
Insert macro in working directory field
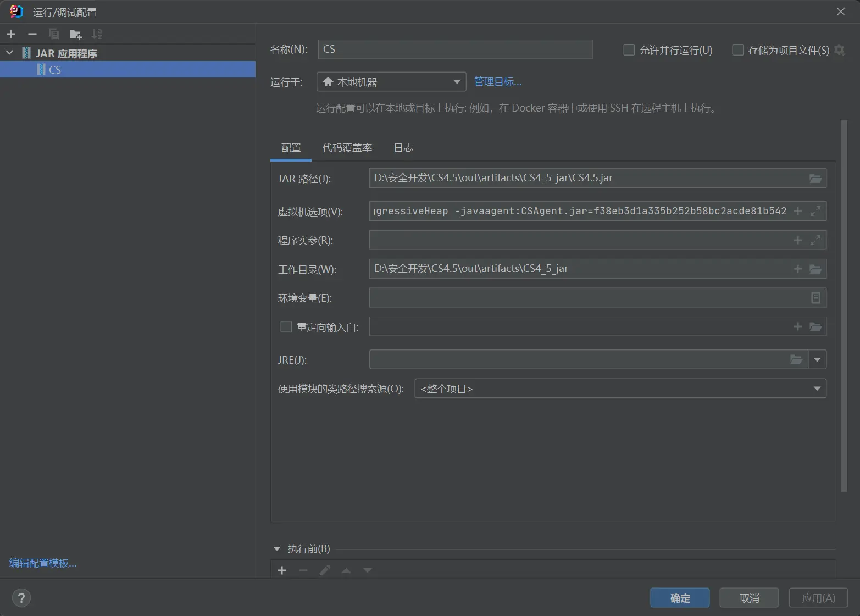click(797, 269)
